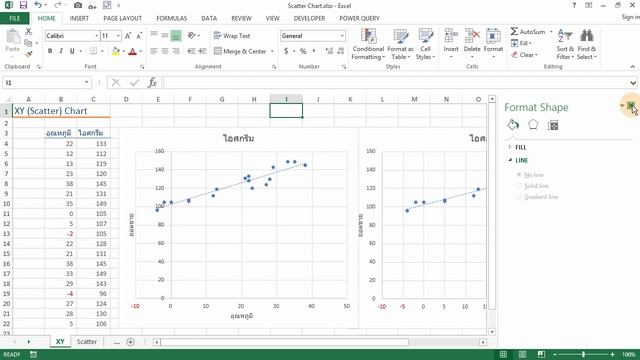Toggle Bold formatting

[50, 51]
